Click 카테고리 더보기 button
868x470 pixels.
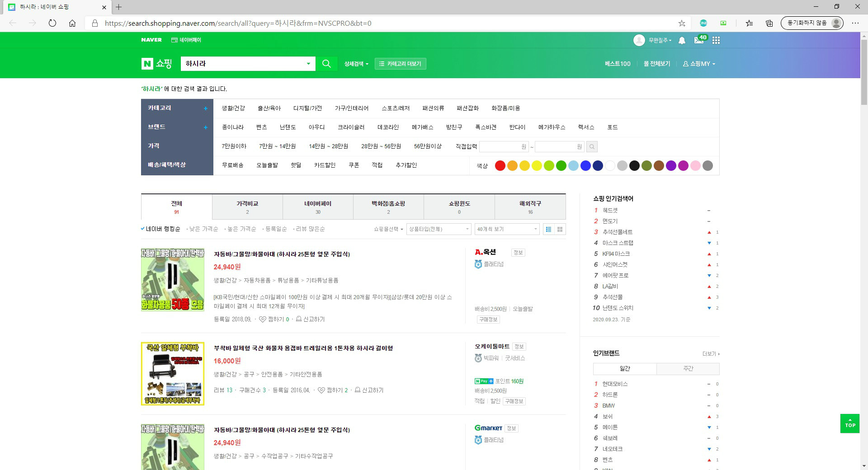coord(401,64)
